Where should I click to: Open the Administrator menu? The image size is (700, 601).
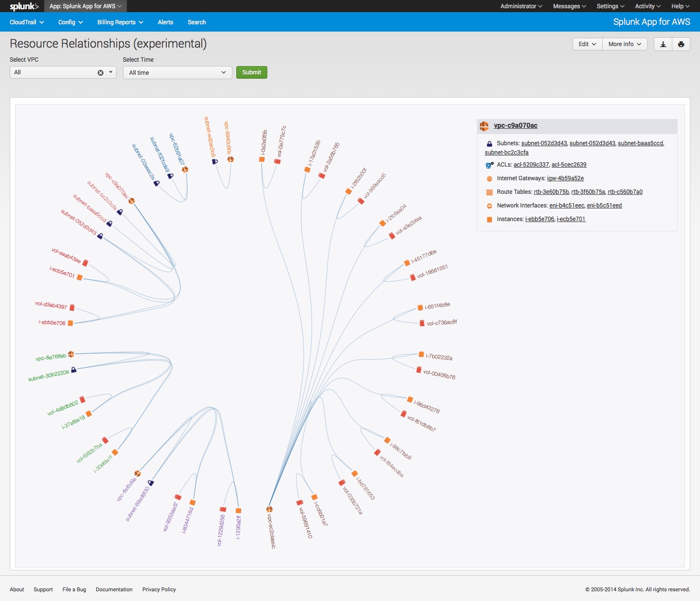[x=521, y=6]
